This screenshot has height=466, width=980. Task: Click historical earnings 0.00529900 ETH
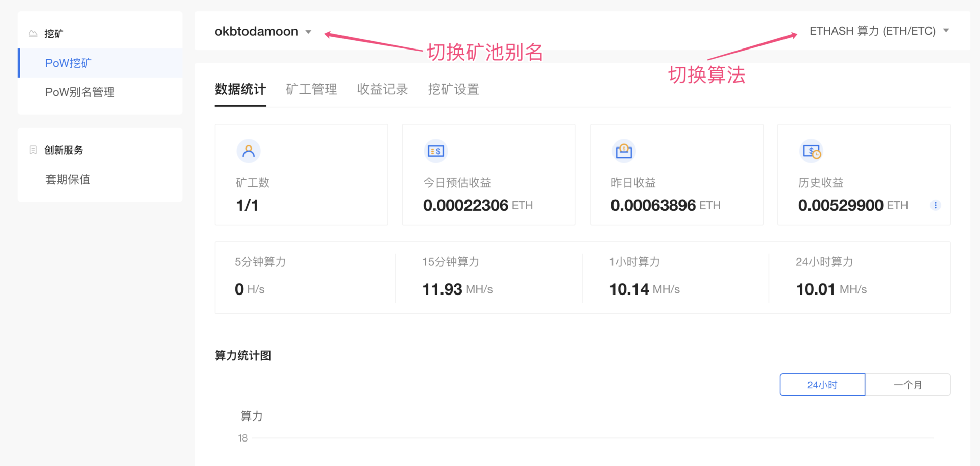853,205
